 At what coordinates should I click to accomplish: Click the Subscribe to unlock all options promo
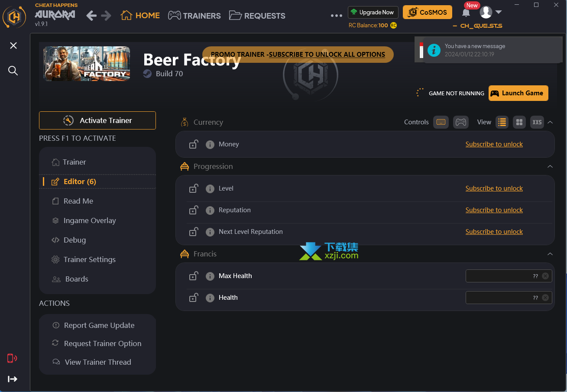pyautogui.click(x=298, y=55)
